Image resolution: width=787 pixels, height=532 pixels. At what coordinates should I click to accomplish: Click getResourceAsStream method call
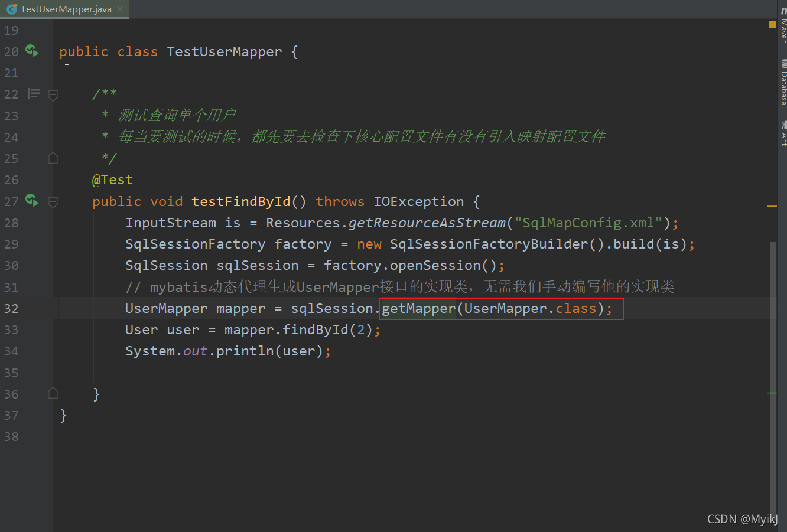pos(427,223)
